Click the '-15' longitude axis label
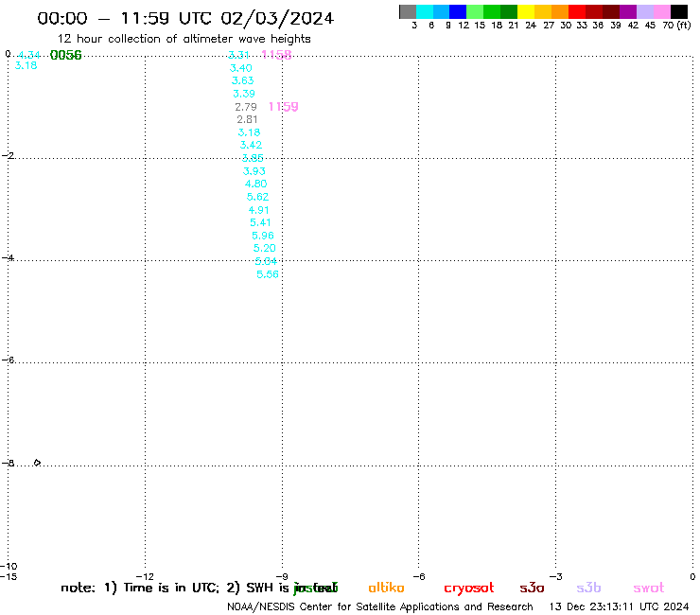Image resolution: width=700 pixels, height=615 pixels. tap(9, 576)
